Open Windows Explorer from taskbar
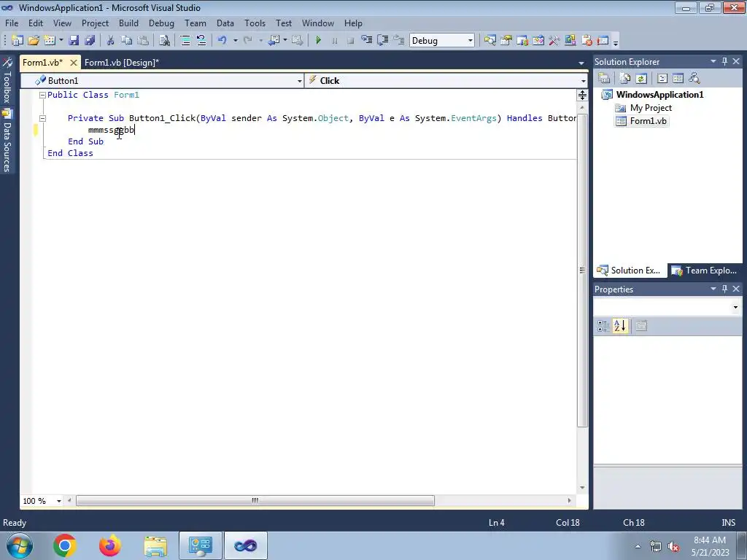Screen dimensions: 747x560 click(x=155, y=545)
